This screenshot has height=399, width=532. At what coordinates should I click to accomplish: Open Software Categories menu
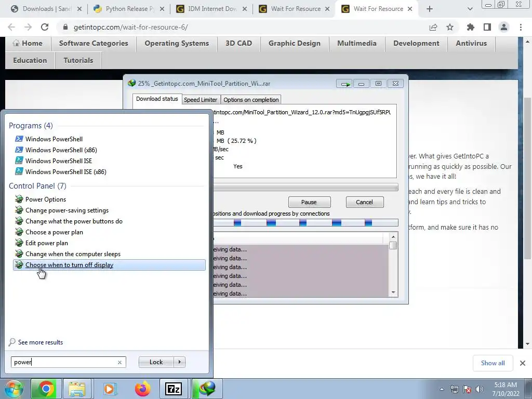click(94, 44)
